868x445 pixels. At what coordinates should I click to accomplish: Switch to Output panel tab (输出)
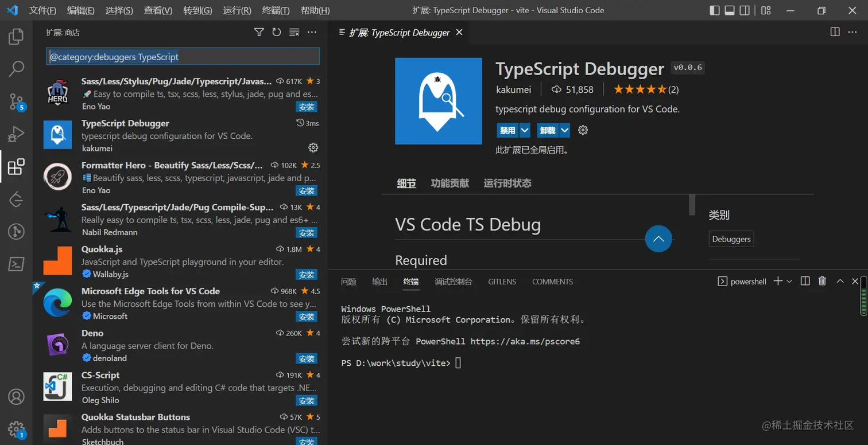[380, 282]
